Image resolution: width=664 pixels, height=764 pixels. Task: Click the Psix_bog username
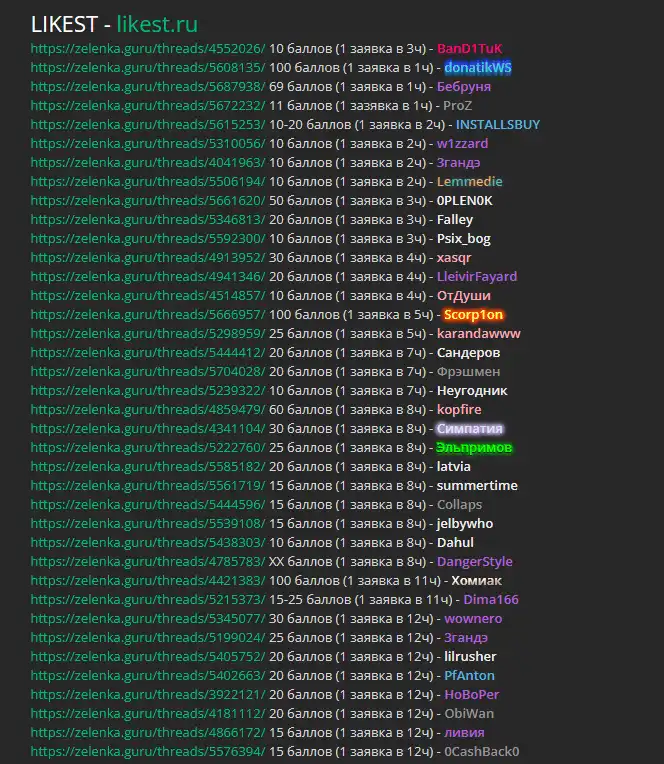(x=464, y=239)
